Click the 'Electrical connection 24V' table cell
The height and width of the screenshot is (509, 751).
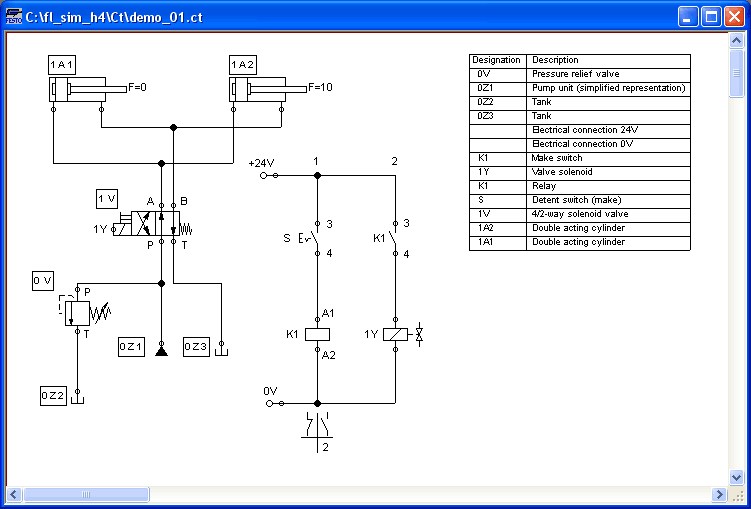608,131
